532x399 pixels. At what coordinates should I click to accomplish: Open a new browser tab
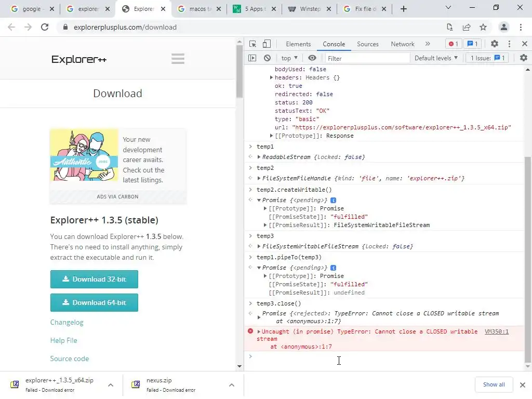tap(403, 9)
